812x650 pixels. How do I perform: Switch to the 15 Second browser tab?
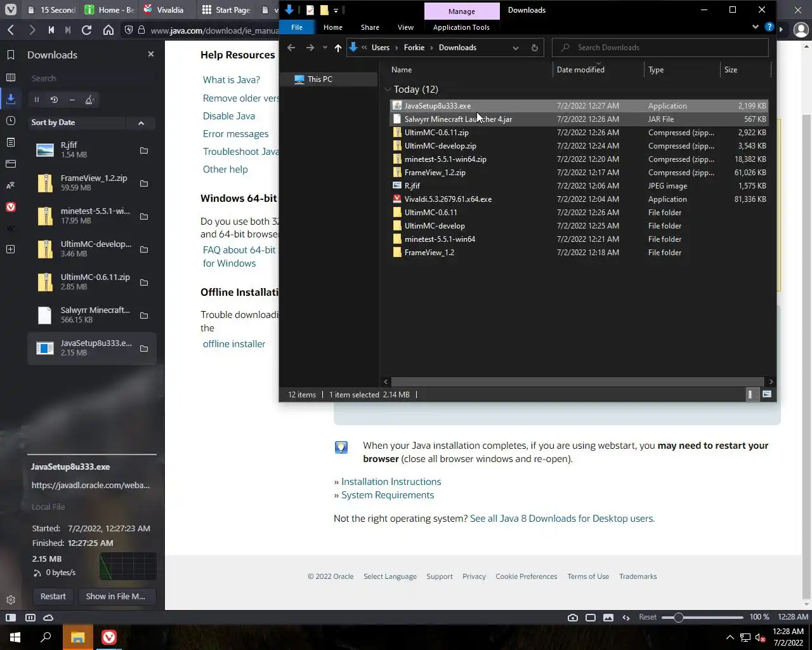pyautogui.click(x=52, y=10)
